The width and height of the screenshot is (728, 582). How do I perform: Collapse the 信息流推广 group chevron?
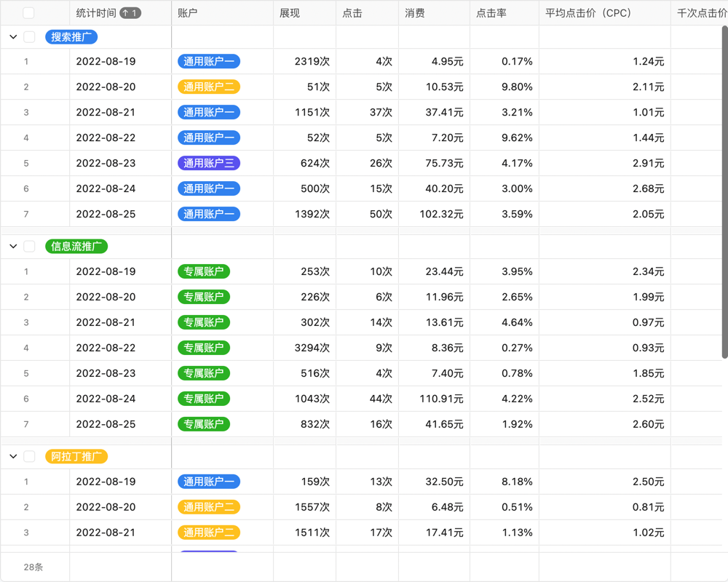(12, 246)
